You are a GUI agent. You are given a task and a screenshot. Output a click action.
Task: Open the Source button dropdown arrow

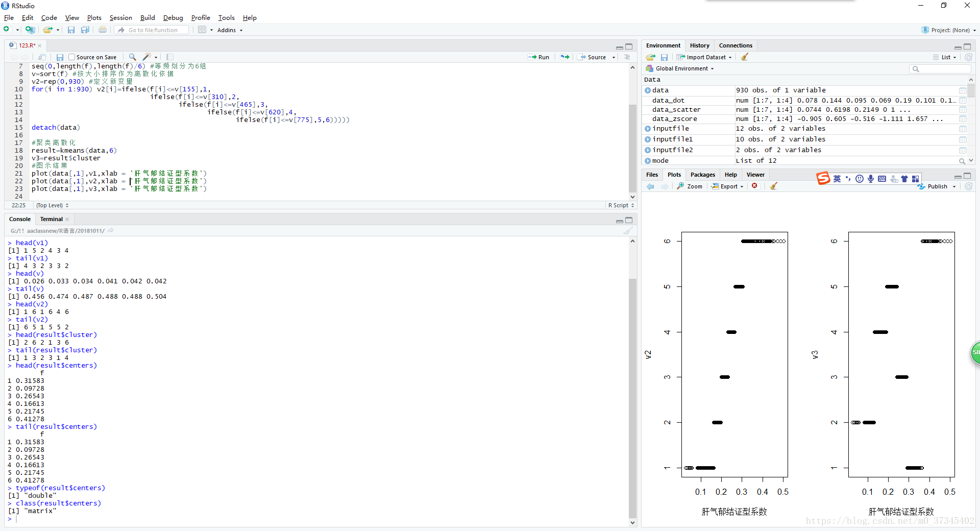click(x=614, y=58)
